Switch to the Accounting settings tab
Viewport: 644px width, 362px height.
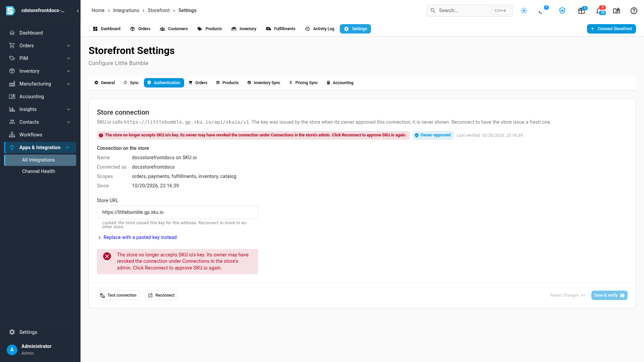(x=340, y=83)
